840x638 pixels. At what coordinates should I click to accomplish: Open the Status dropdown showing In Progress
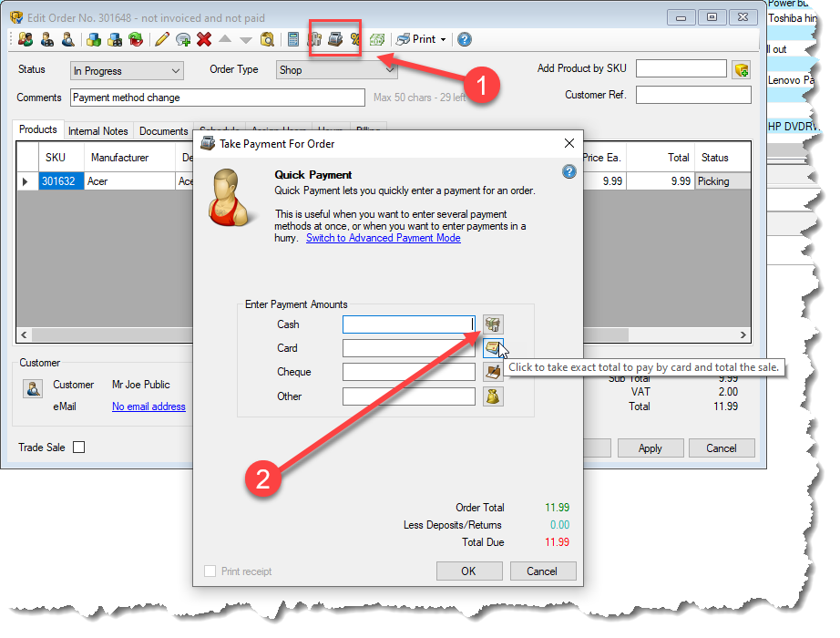point(127,70)
